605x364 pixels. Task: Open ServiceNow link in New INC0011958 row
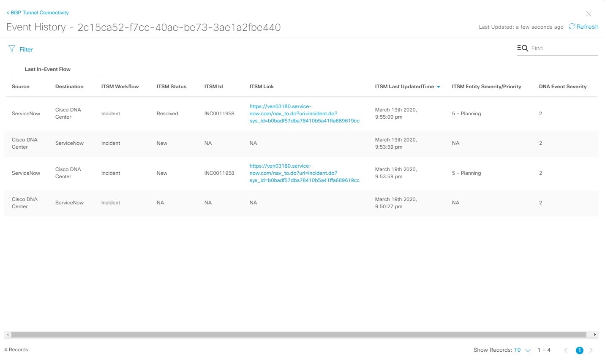(x=305, y=173)
